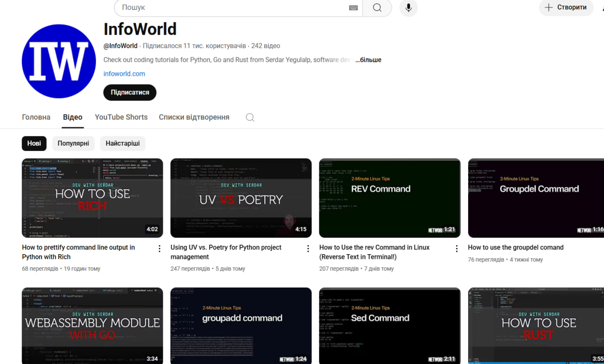This screenshot has width=604, height=364.
Task: Open the infoworld.com link
Action: coord(124,74)
